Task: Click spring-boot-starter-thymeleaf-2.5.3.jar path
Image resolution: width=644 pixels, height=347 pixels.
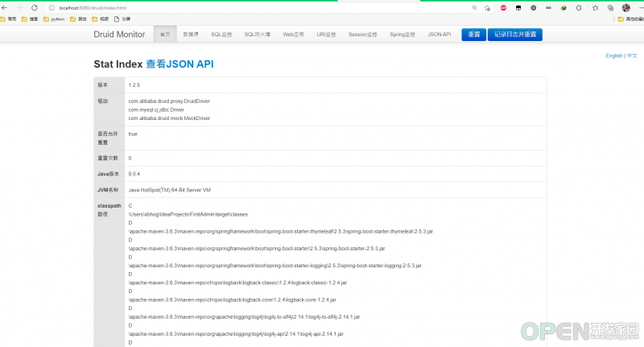Action: tap(281, 232)
